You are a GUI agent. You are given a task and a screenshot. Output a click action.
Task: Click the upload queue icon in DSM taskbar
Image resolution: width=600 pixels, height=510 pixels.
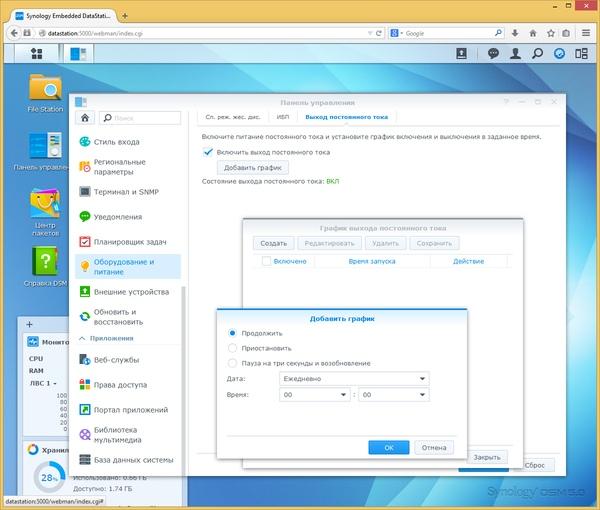pyautogui.click(x=461, y=54)
